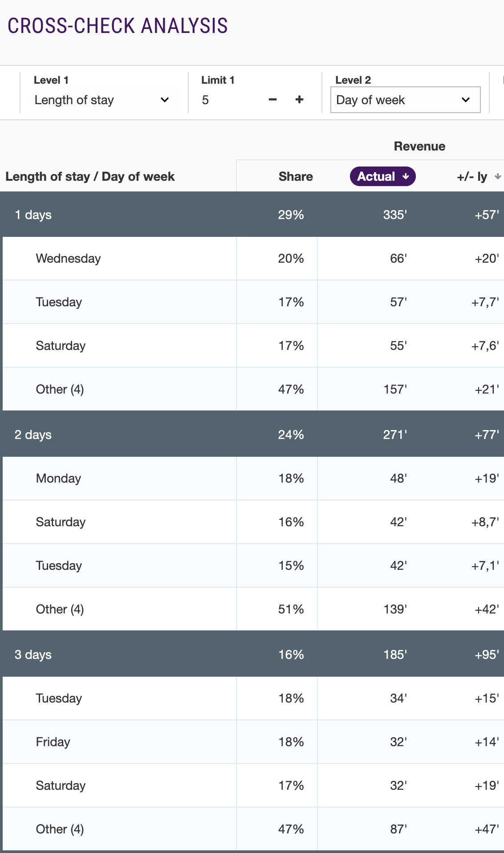504x853 pixels.
Task: Collapse the 1 days group row
Action: pos(33,215)
